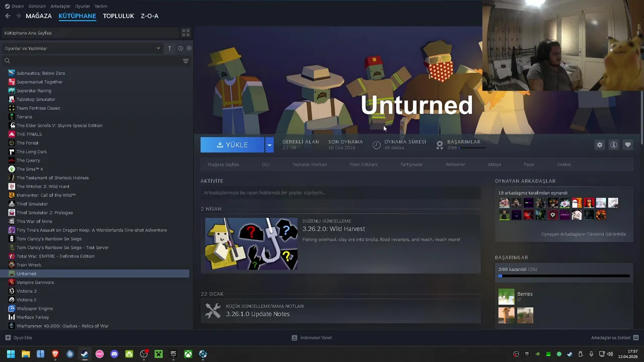The height and width of the screenshot is (362, 644).
Task: Click the Berries achievement icon
Action: tap(506, 297)
